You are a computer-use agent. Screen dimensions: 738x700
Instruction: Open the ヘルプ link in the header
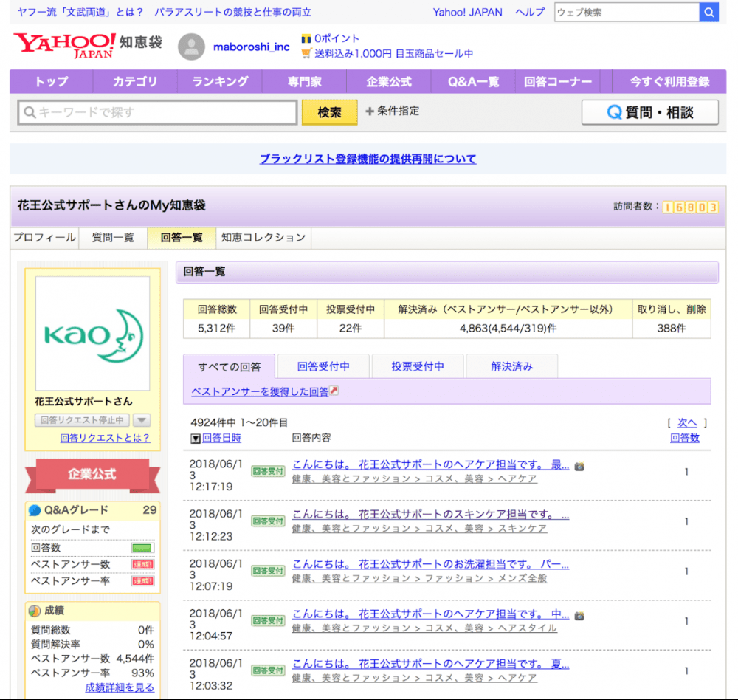coord(530,13)
